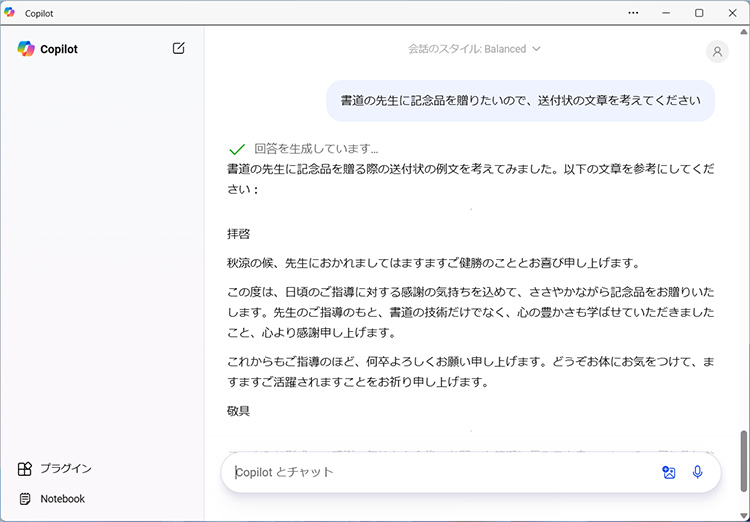Focus the "Copilot とチャット" input field
This screenshot has height=522, width=750.
coord(440,472)
